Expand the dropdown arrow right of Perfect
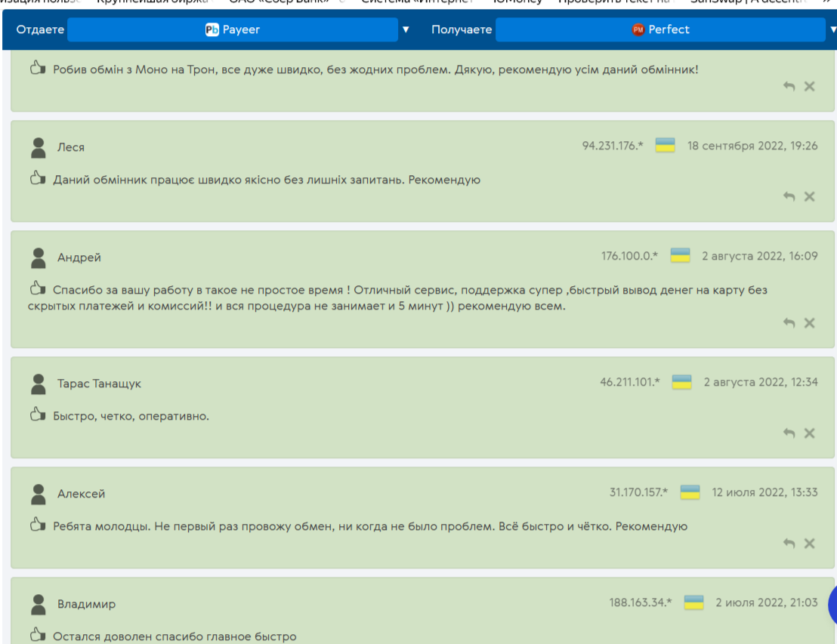 pos(832,29)
